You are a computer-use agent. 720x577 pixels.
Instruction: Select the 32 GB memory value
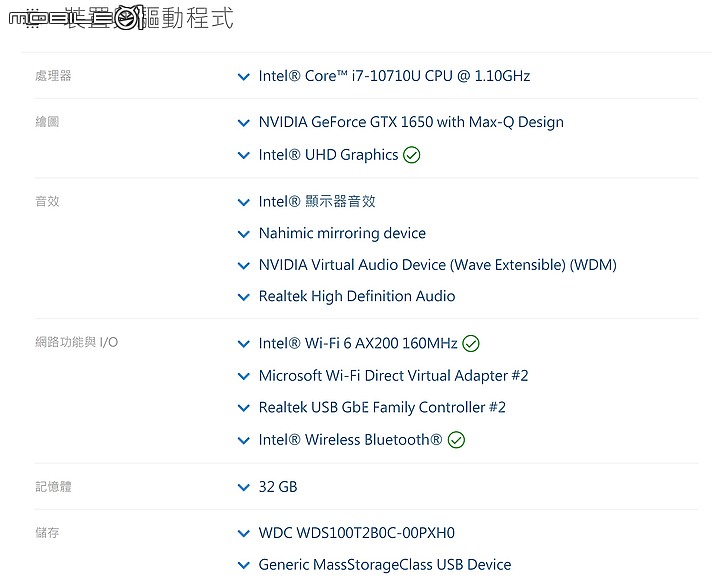click(x=278, y=487)
